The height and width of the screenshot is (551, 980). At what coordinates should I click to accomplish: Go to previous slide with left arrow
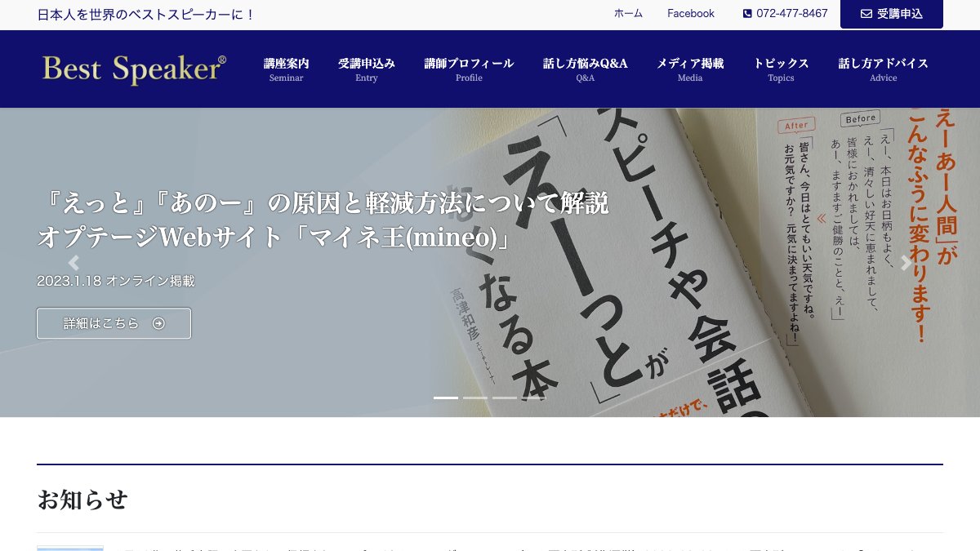click(x=73, y=263)
